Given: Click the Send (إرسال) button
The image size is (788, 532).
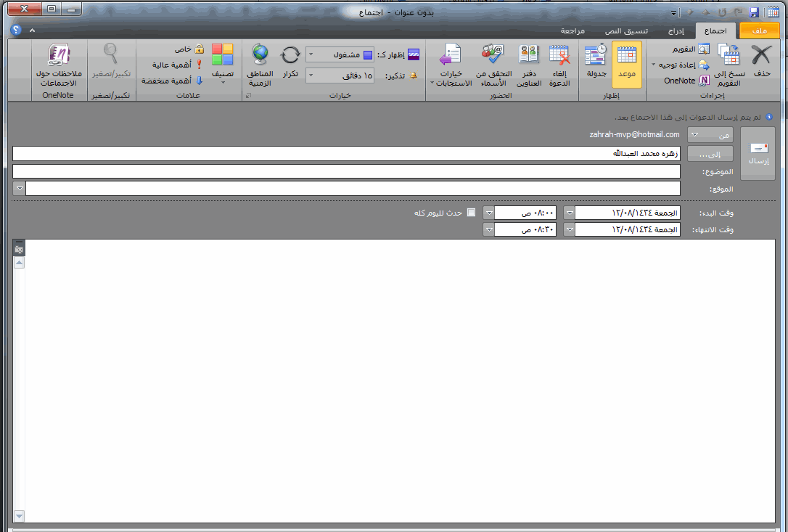Looking at the screenshot, I should (x=758, y=154).
